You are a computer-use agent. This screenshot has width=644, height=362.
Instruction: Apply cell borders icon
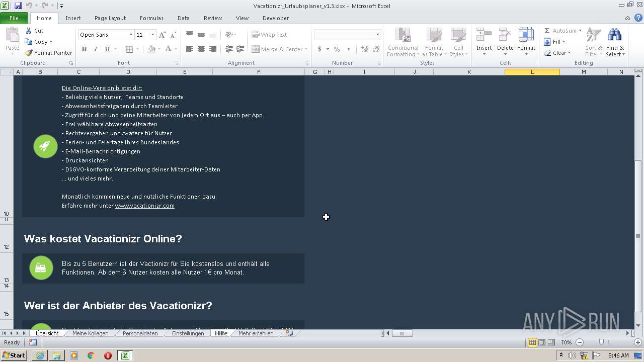coord(129,49)
